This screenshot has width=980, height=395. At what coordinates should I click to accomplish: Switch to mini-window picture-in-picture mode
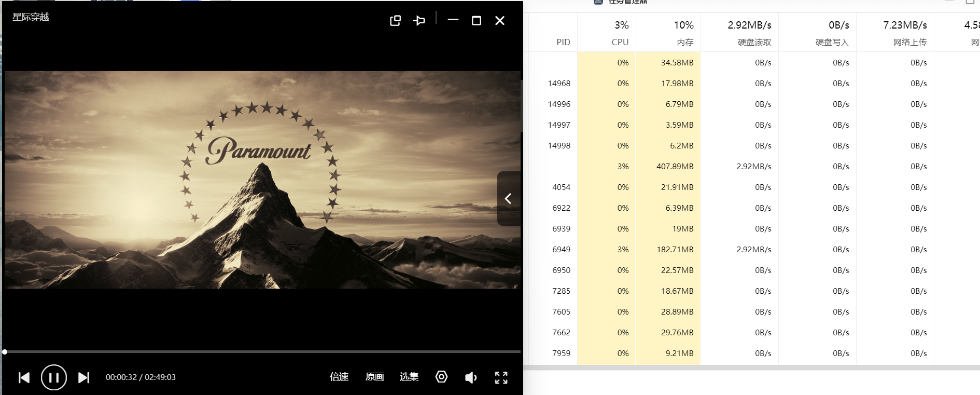tap(395, 20)
